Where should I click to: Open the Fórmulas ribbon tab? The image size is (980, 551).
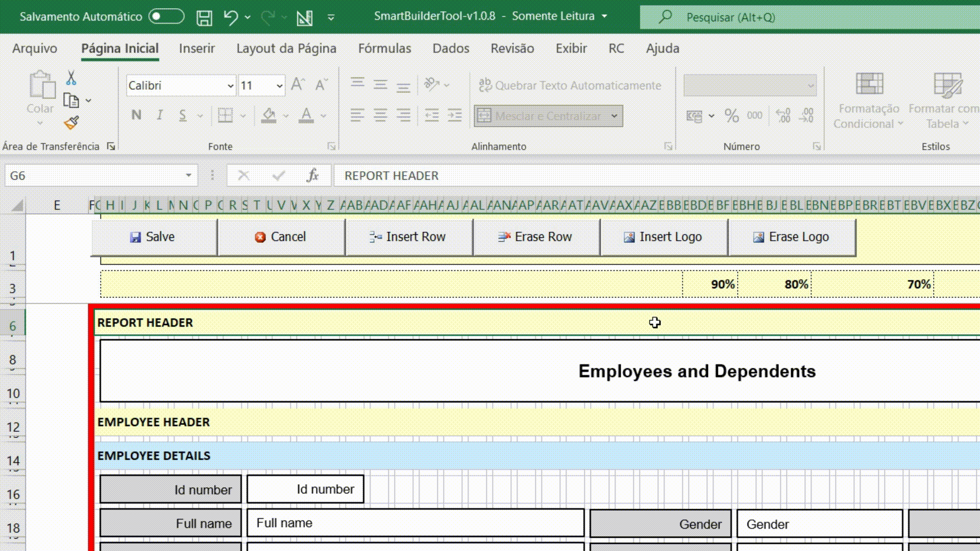click(384, 48)
